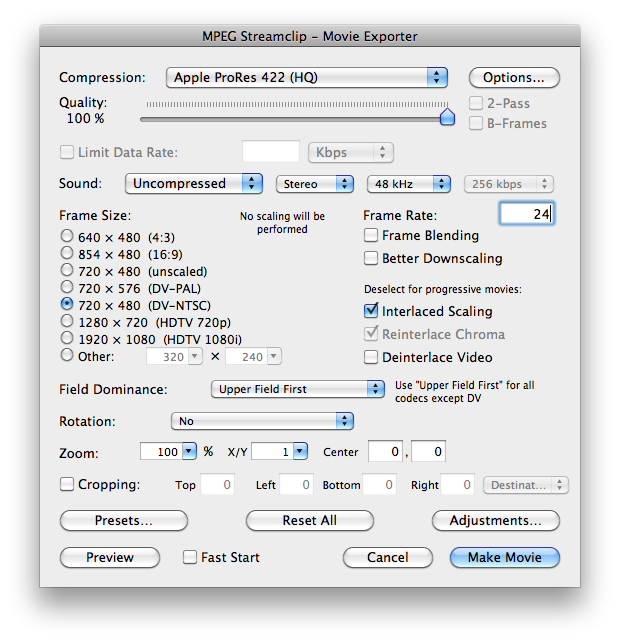Click the Reset All button

click(x=310, y=520)
